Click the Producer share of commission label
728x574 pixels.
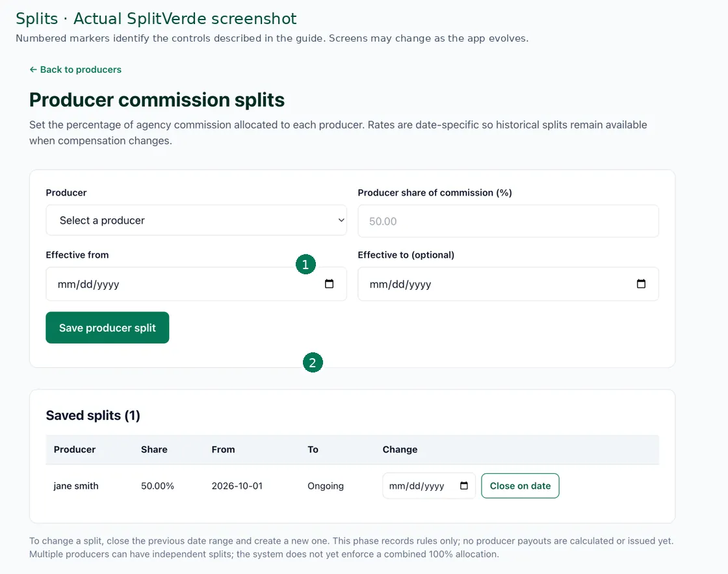[435, 192]
